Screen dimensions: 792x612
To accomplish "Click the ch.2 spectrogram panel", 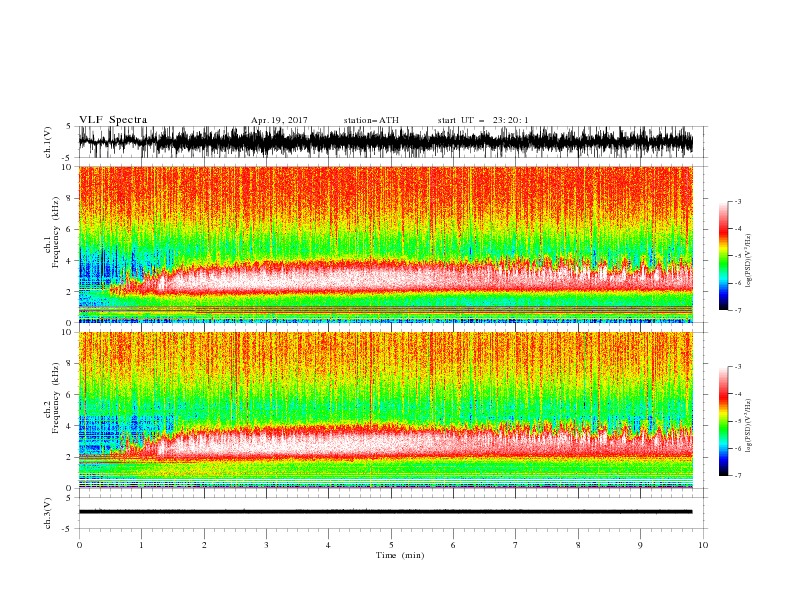I will [x=385, y=410].
